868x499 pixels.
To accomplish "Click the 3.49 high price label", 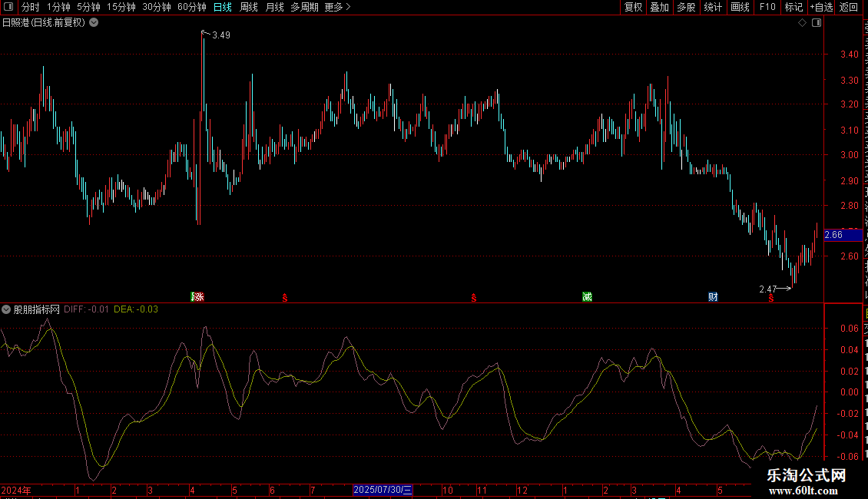I will click(x=221, y=35).
